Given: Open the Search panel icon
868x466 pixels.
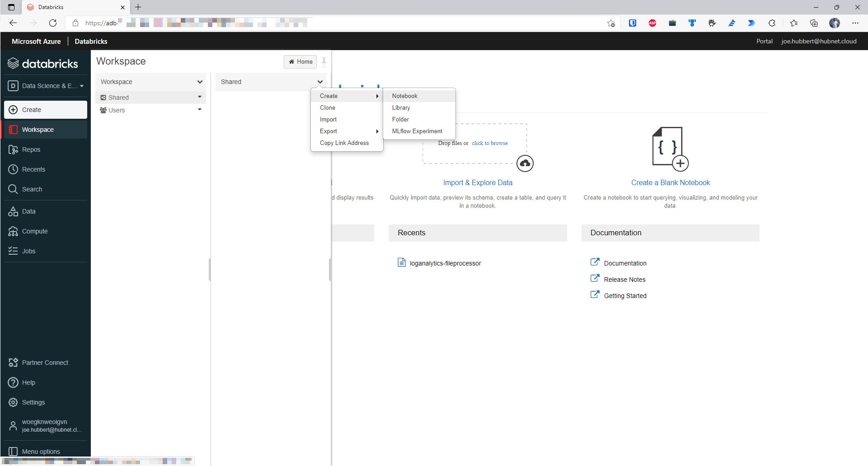Looking at the screenshot, I should coord(14,189).
